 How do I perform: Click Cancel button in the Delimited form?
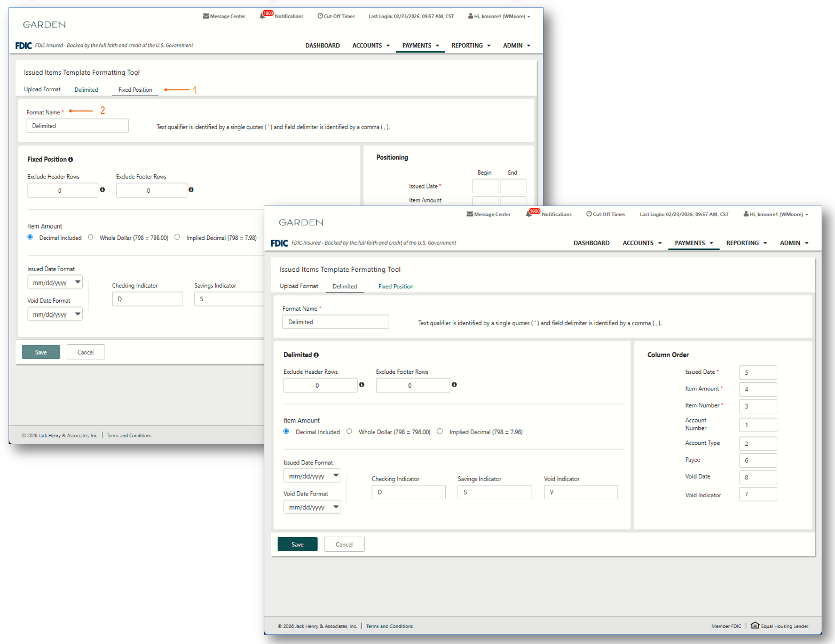point(344,544)
